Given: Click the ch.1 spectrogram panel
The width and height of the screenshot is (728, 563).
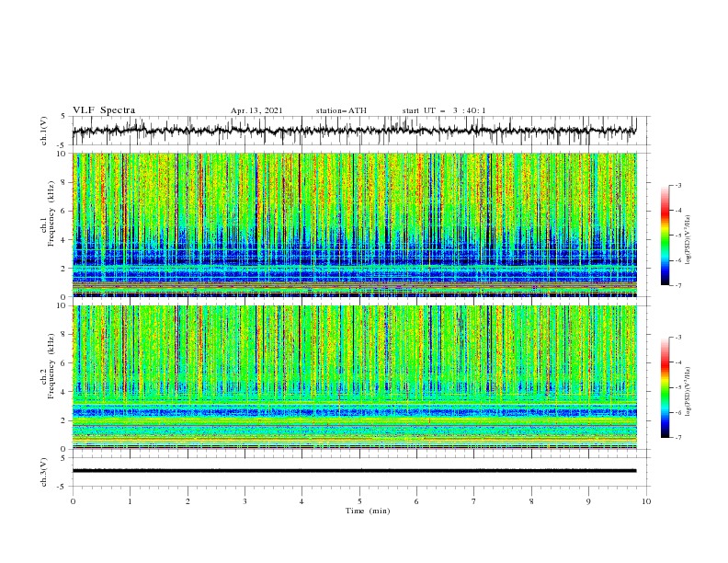Looking at the screenshot, I should pyautogui.click(x=354, y=224).
